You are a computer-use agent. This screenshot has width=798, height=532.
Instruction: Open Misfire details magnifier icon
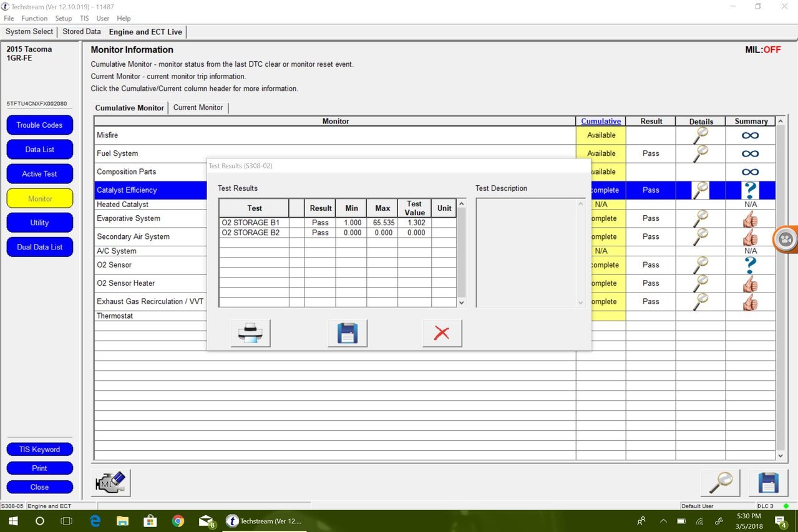(701, 135)
